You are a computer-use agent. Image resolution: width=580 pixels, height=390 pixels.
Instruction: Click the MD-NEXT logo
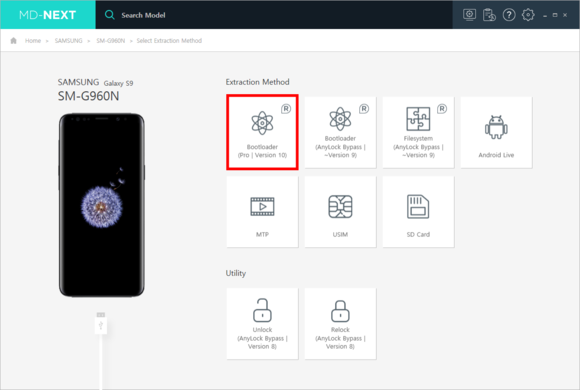(x=48, y=15)
